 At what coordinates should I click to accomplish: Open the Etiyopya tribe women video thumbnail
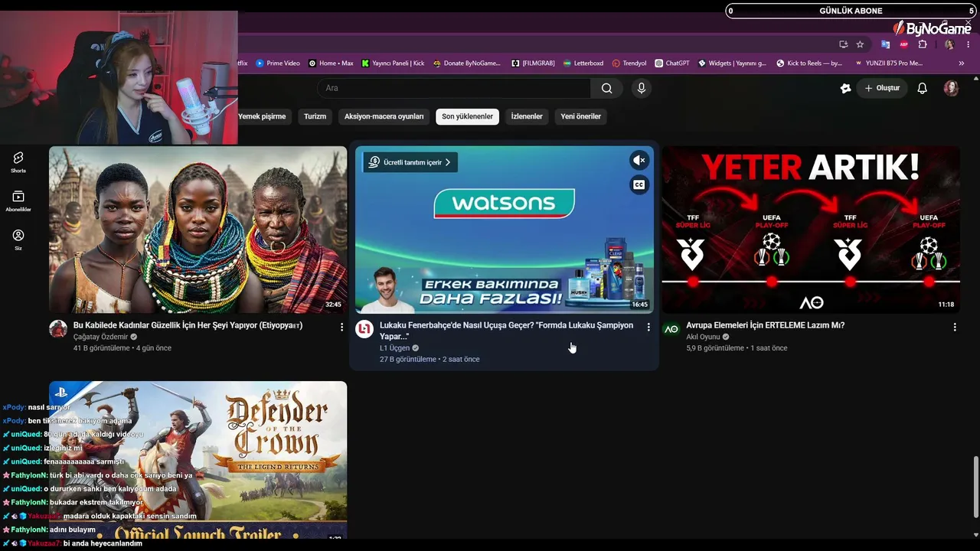point(198,230)
